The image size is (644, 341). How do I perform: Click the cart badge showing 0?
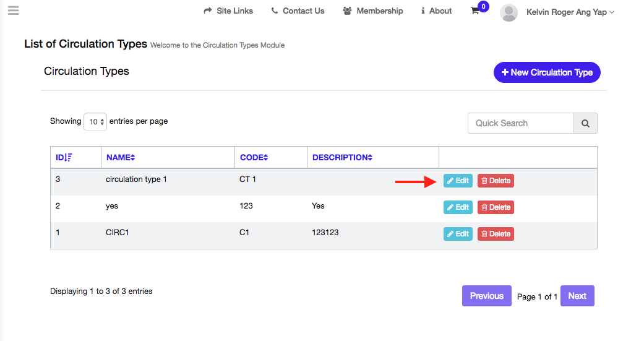tap(483, 7)
